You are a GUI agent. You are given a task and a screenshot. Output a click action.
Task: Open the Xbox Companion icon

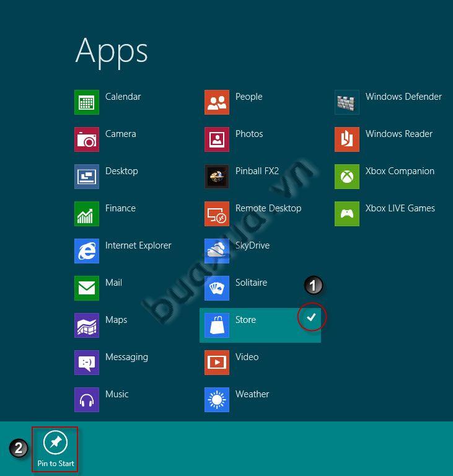[x=347, y=177]
